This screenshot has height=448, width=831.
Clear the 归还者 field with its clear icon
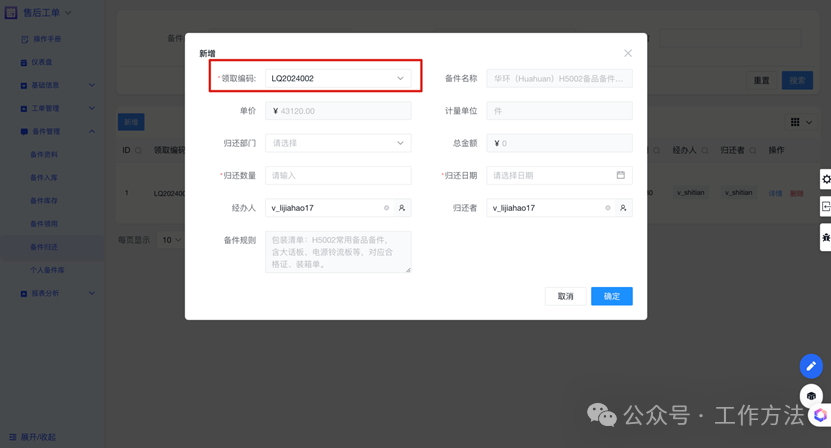tap(608, 208)
